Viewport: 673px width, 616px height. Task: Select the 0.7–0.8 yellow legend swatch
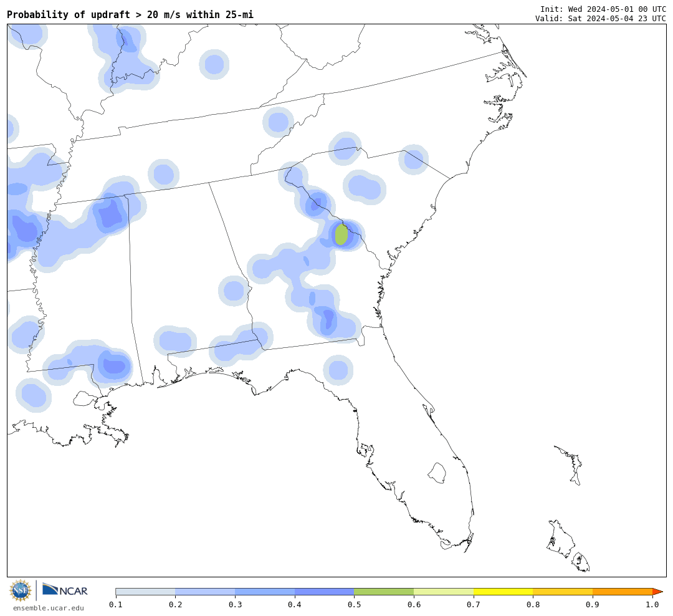coord(504,592)
